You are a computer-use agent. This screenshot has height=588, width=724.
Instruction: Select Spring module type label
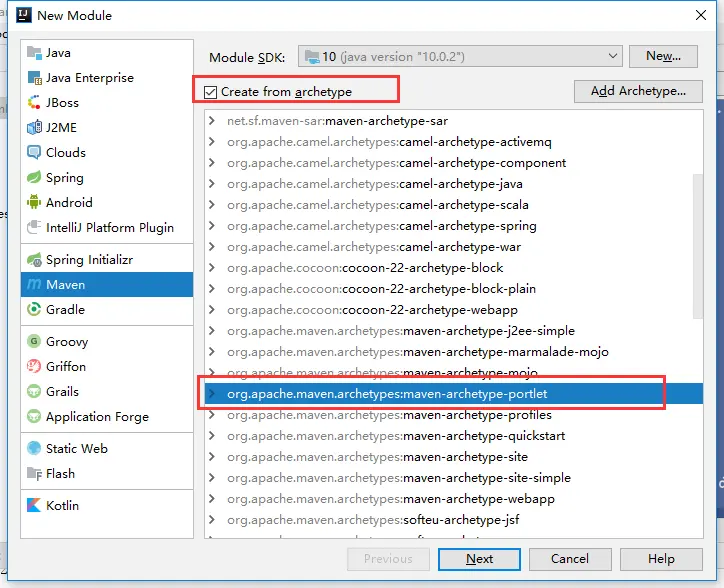pos(65,178)
